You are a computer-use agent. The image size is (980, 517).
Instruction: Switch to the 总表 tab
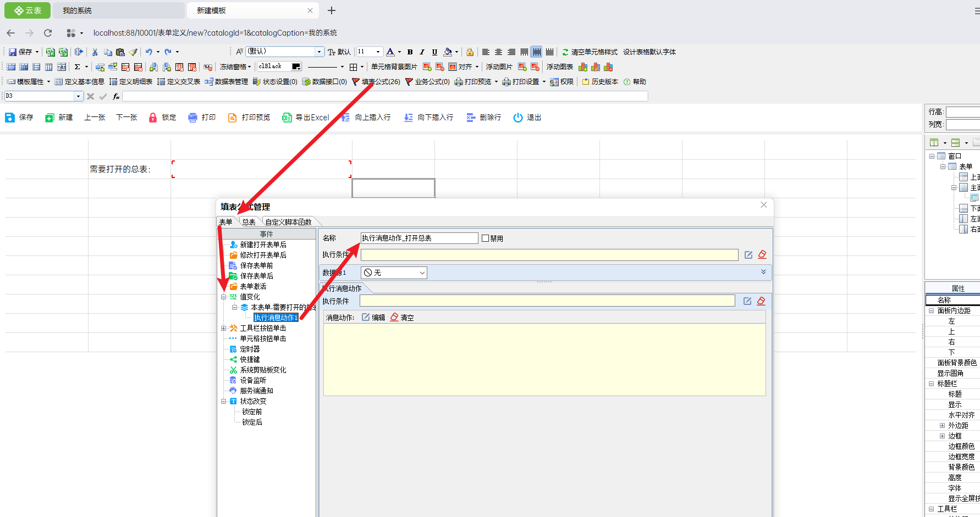pos(249,222)
